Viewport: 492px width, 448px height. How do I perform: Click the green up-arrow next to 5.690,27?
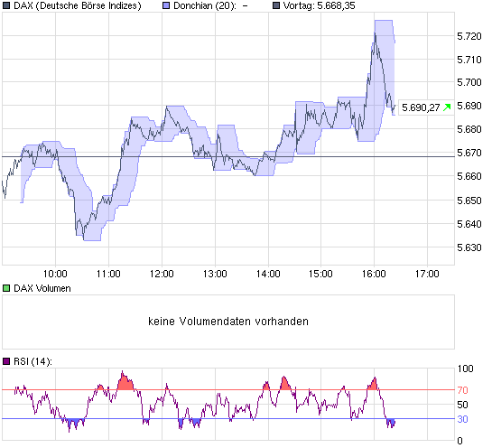click(x=447, y=107)
